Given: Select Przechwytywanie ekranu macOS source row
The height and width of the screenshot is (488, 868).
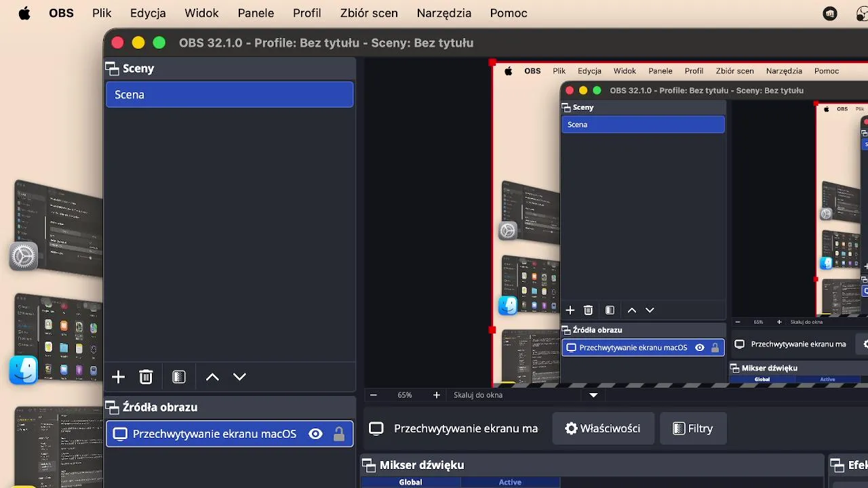Looking at the screenshot, I should click(229, 434).
